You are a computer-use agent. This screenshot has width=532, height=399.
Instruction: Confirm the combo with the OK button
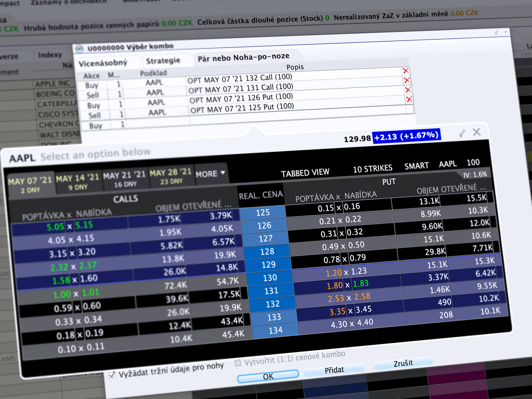pos(268,376)
